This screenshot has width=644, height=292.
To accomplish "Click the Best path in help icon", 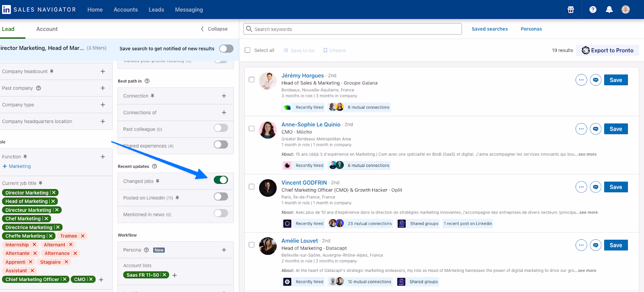I will [x=147, y=81].
